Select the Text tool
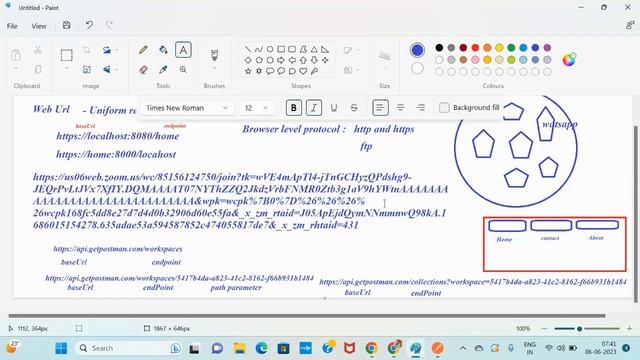The width and height of the screenshot is (640, 360). pos(183,50)
